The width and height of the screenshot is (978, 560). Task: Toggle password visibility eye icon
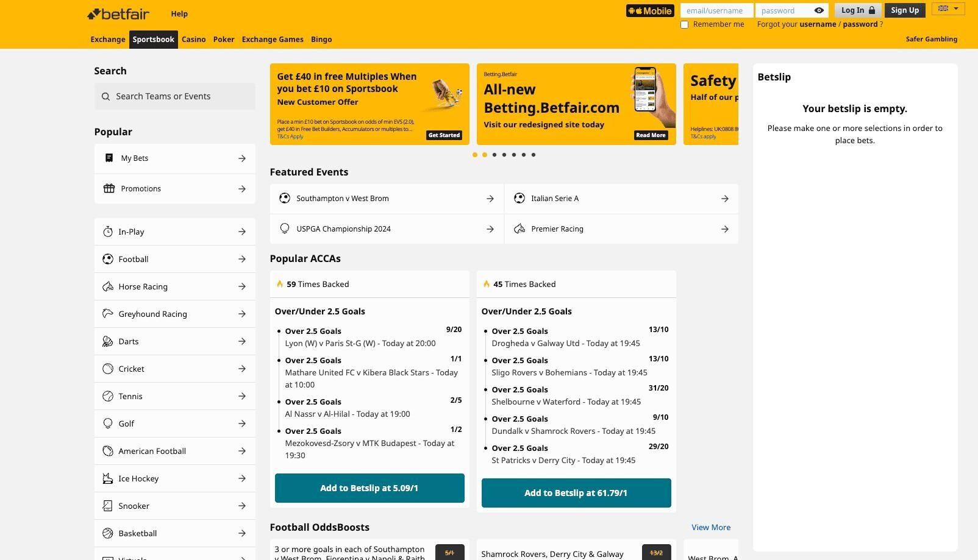[x=819, y=10]
